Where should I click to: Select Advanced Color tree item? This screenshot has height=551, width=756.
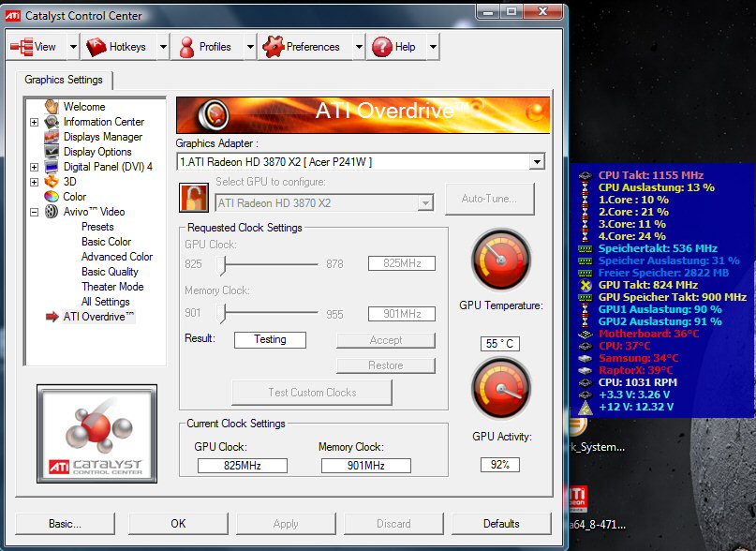click(x=117, y=256)
